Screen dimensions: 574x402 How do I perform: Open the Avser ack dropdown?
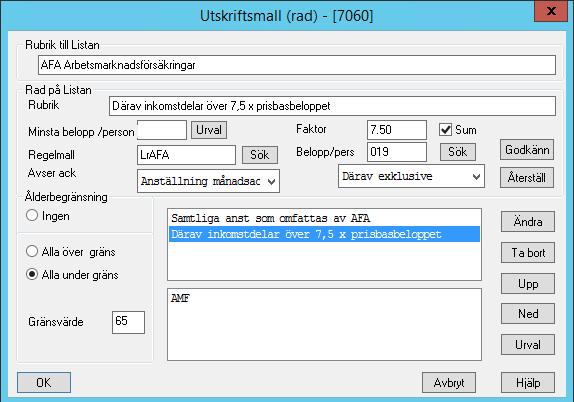(208, 181)
